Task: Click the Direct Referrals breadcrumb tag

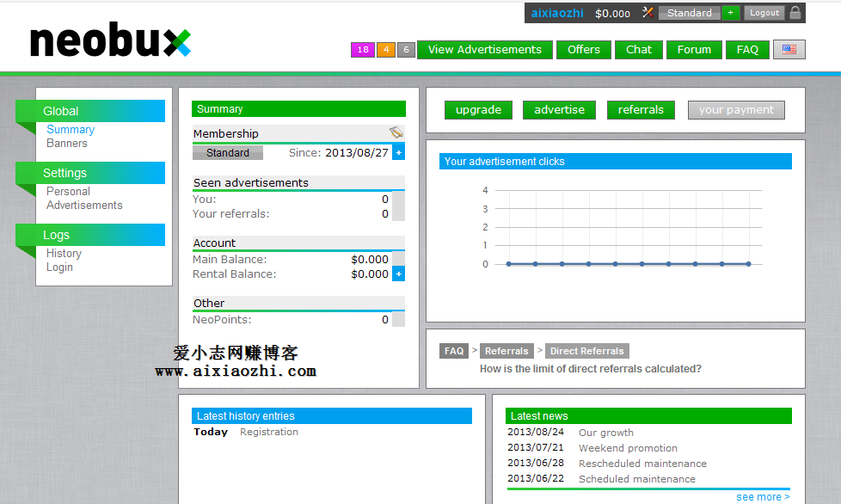Action: click(x=586, y=351)
